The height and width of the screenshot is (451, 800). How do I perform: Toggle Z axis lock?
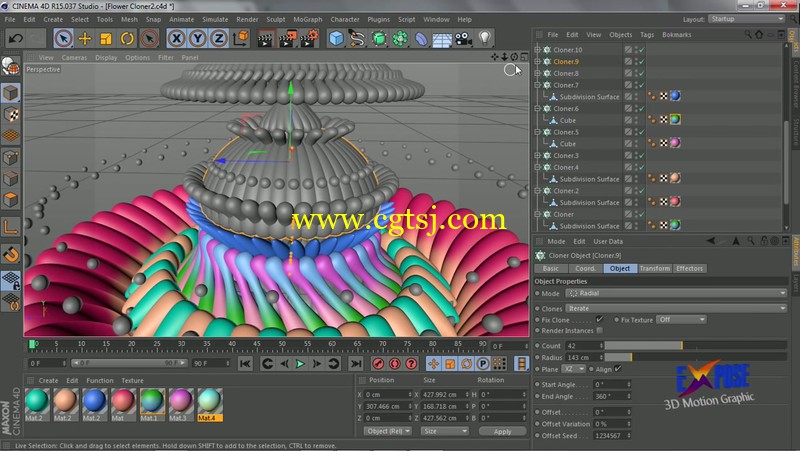pyautogui.click(x=219, y=38)
